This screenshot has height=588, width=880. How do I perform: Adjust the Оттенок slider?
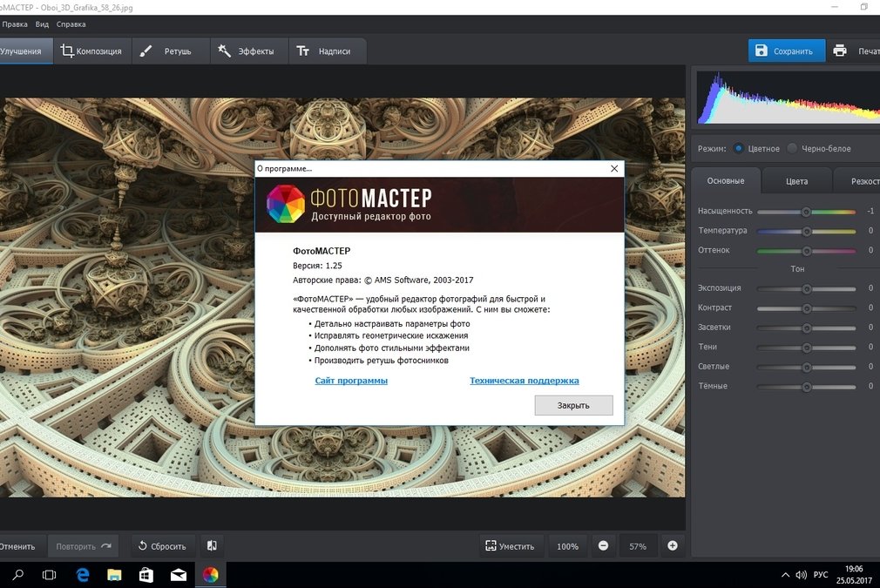[x=806, y=251]
